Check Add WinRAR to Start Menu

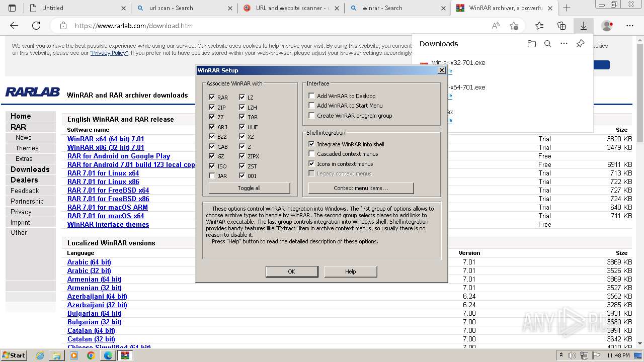[311, 106]
